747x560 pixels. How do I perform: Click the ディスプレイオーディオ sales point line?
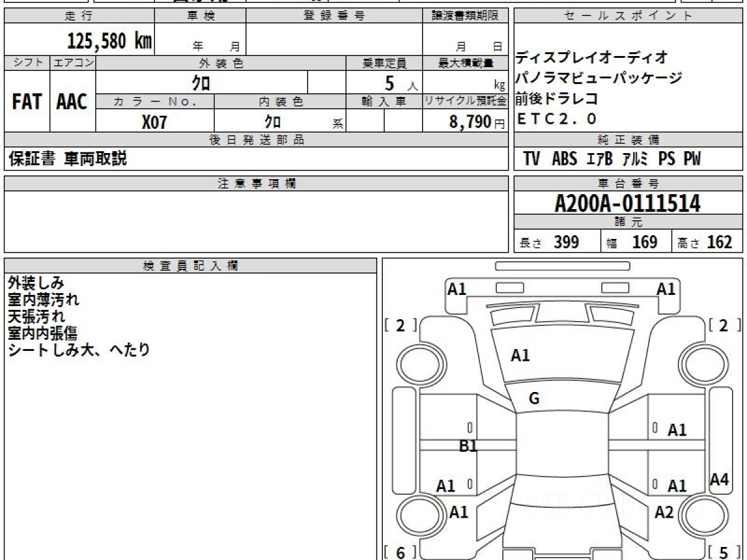(x=592, y=58)
